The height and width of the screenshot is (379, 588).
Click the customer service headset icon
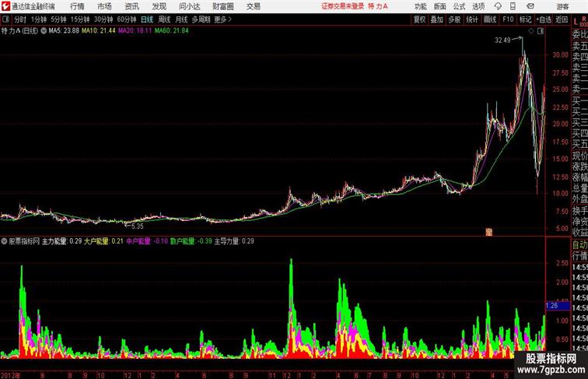pyautogui.click(x=498, y=6)
